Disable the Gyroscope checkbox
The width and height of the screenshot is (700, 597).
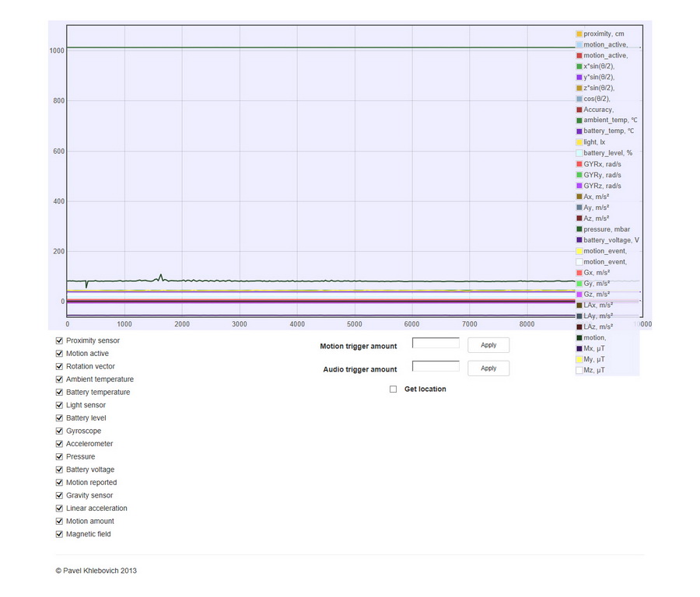[59, 431]
